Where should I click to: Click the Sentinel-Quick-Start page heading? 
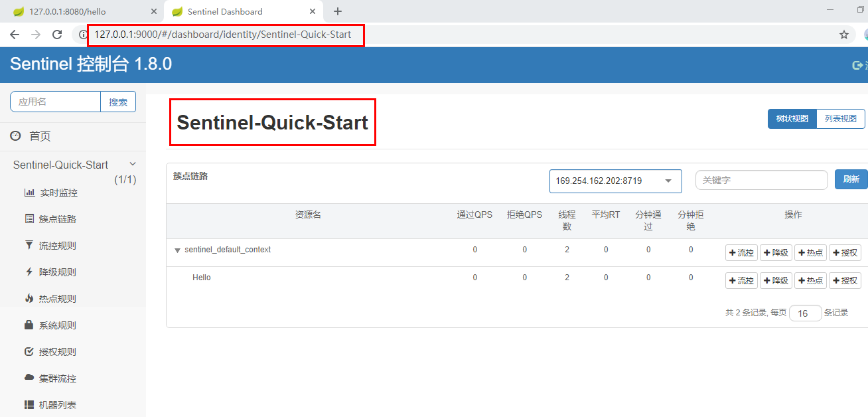click(x=272, y=122)
